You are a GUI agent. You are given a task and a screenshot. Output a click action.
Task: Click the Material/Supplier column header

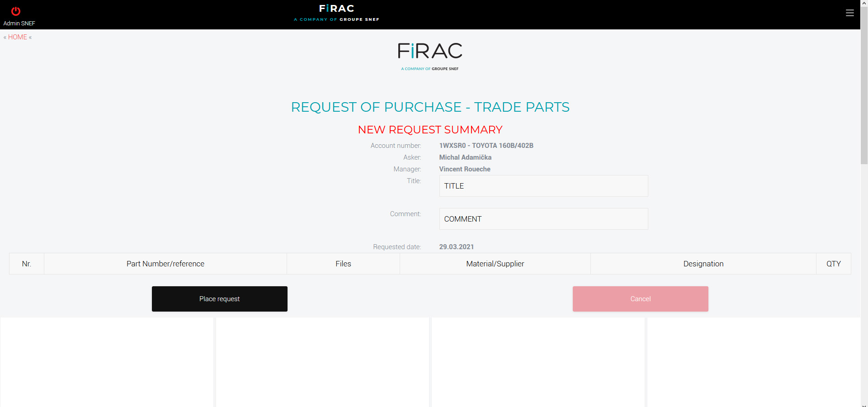pos(495,264)
